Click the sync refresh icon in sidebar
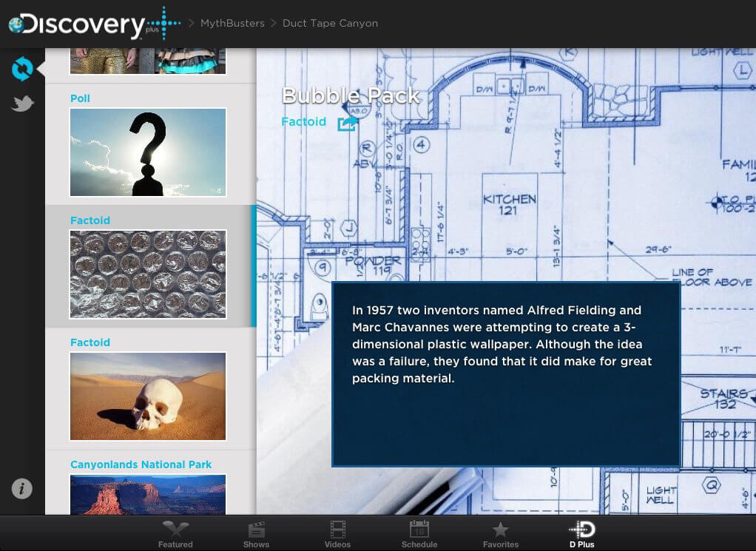 click(22, 70)
